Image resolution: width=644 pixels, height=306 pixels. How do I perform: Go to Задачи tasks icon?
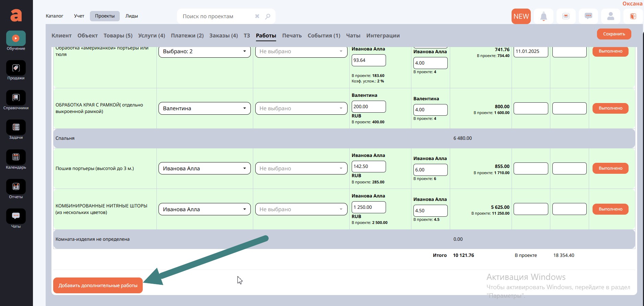pyautogui.click(x=16, y=127)
